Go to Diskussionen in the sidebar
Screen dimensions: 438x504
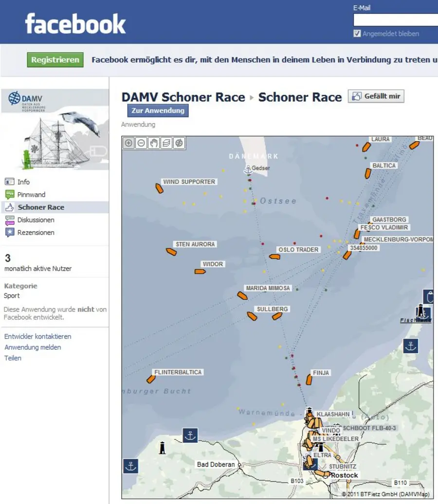point(36,220)
